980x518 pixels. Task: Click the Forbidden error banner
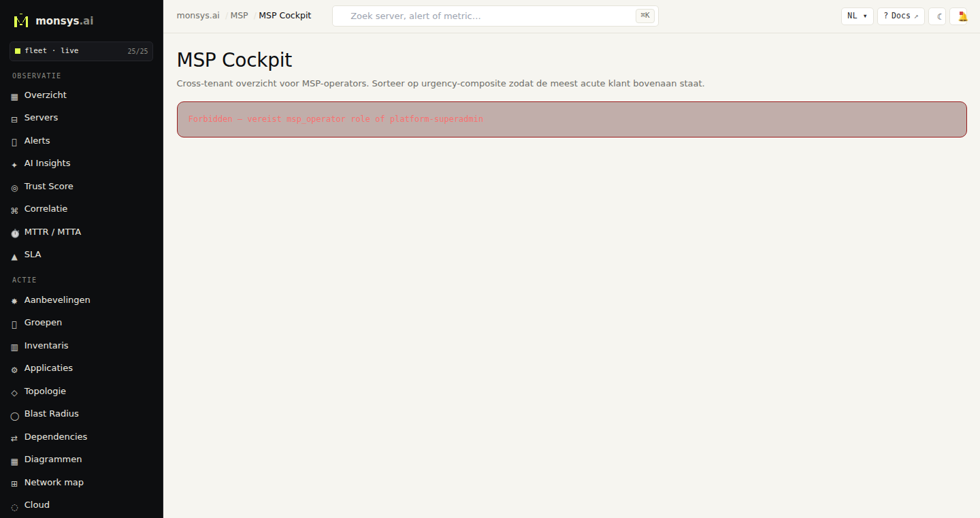coord(572,119)
